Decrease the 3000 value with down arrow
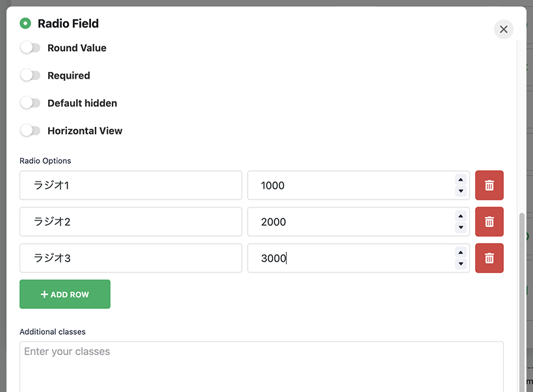 (x=461, y=264)
